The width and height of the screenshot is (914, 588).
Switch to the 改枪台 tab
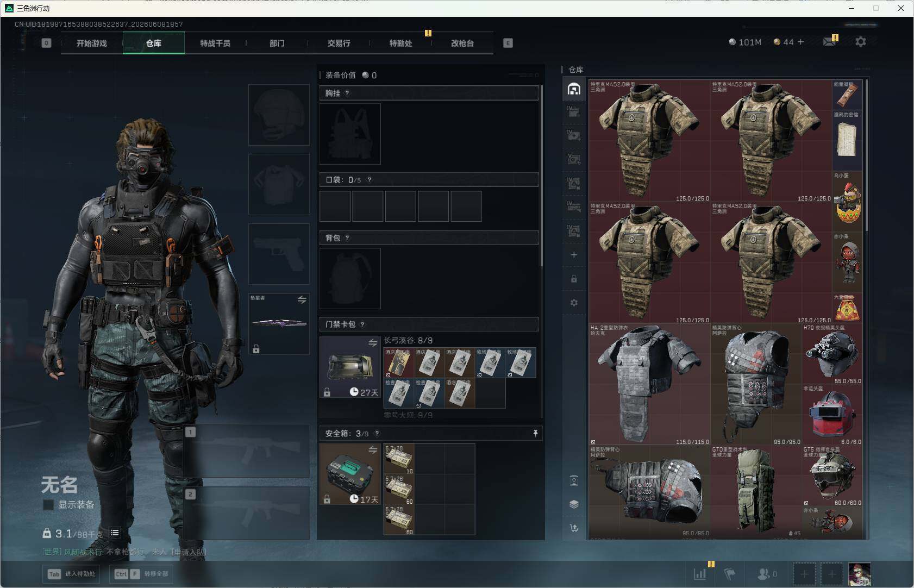tap(462, 43)
